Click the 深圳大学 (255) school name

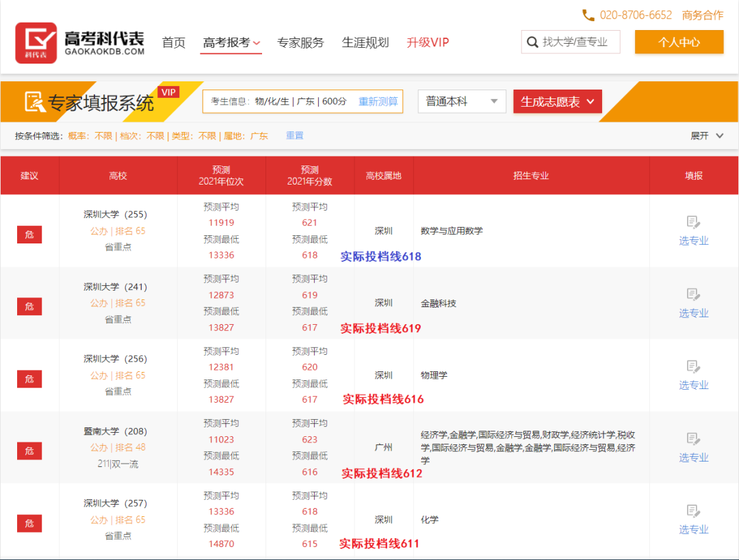point(116,214)
